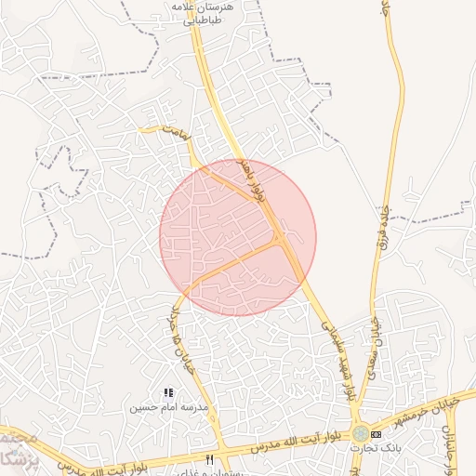The width and height of the screenshot is (476, 476).
Task: Click the بلوار آیت الله مدرس label near roundabout
Action: pos(296,443)
